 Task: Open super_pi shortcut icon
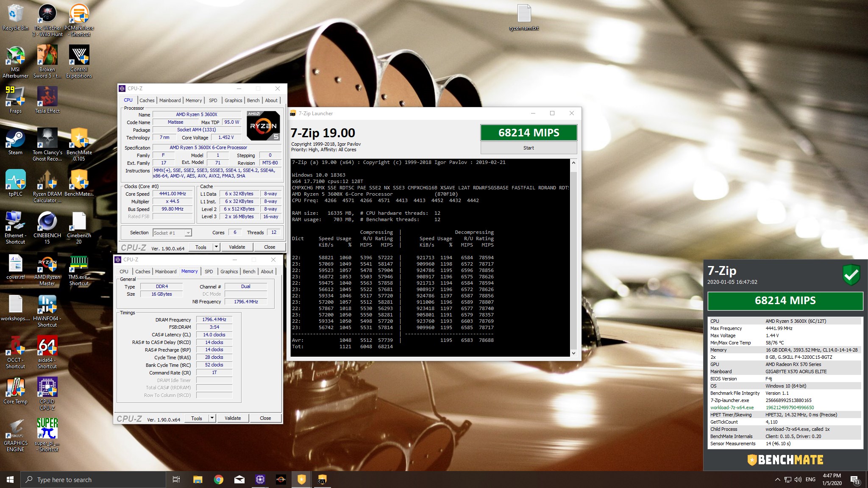tap(47, 435)
